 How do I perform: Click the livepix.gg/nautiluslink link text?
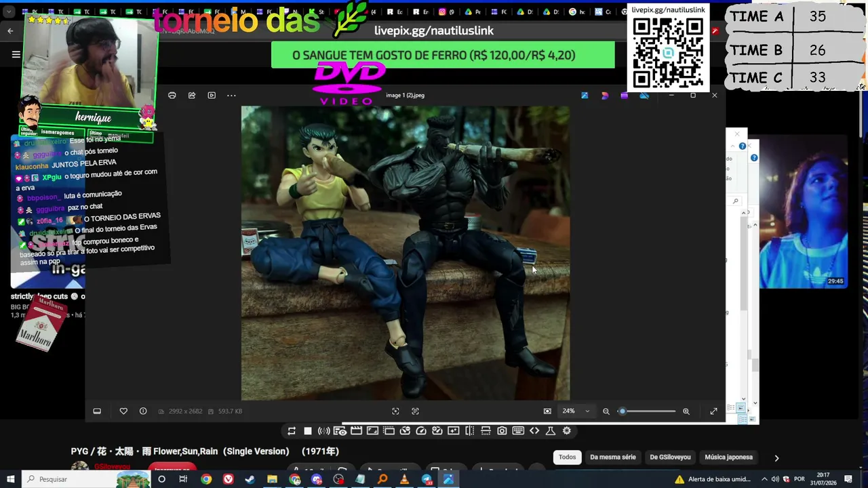(434, 30)
